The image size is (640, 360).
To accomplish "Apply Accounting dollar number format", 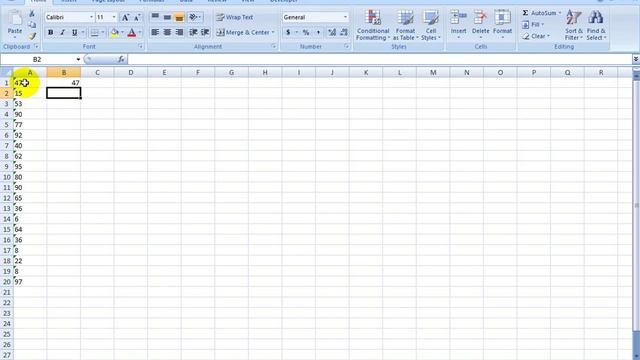I will point(288,32).
